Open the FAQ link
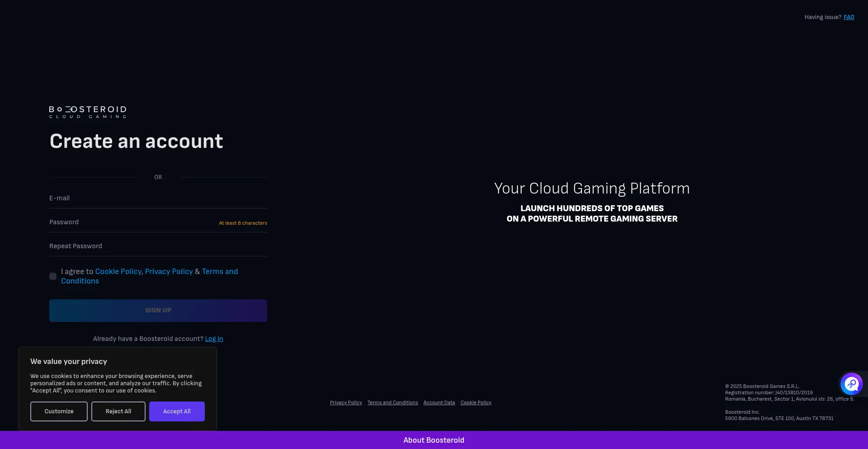Viewport: 868px width, 449px height. pyautogui.click(x=849, y=17)
